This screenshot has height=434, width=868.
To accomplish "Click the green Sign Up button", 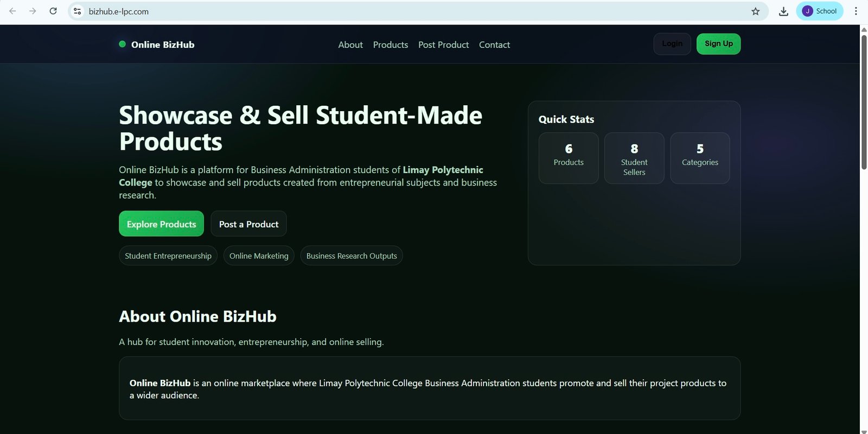I will point(719,44).
